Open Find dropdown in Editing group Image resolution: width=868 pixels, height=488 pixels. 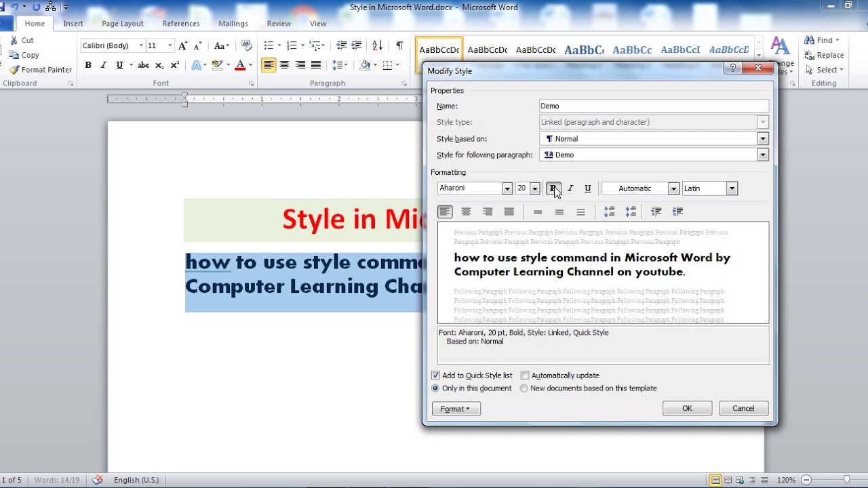(837, 40)
